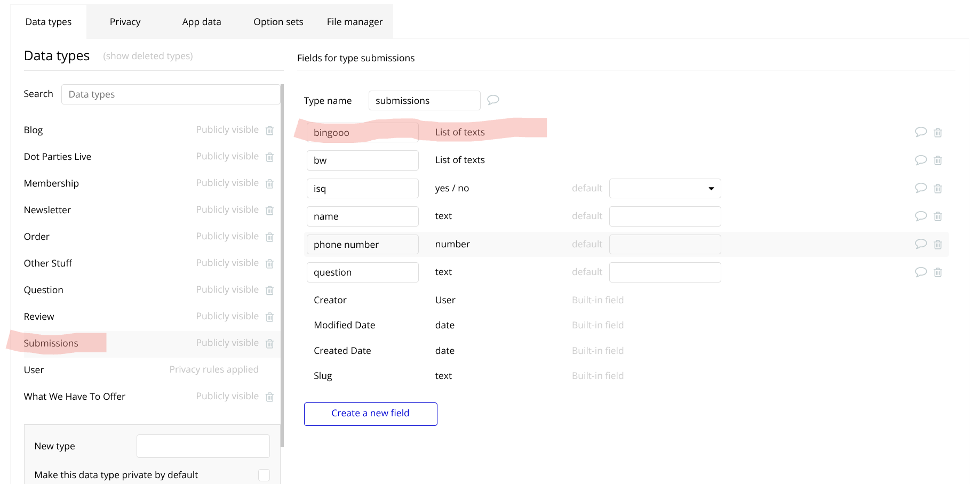The width and height of the screenshot is (980, 484).
Task: Delete the Submissions data type
Action: [x=270, y=344]
